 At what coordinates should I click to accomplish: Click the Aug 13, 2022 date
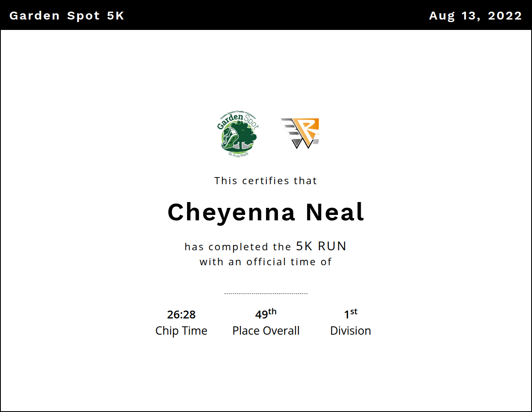475,15
